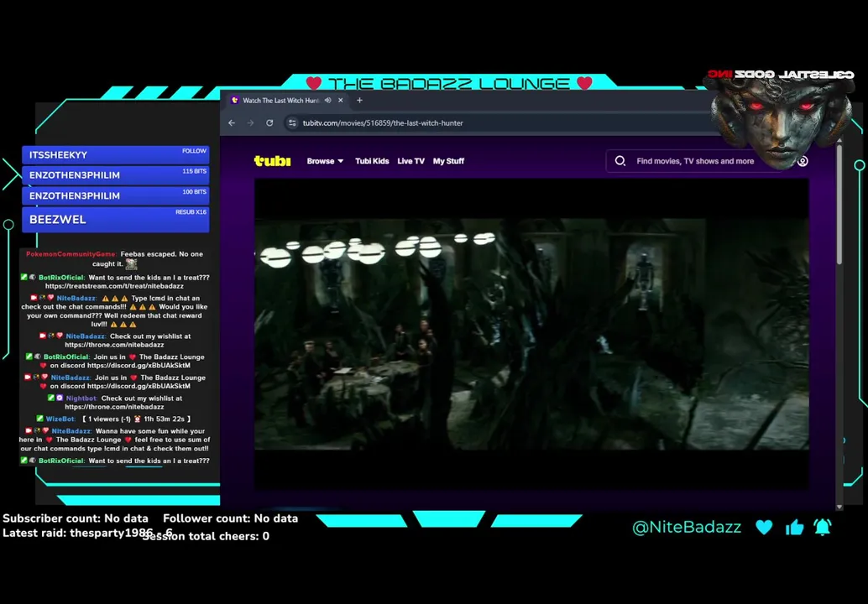Open Nightbot throne.com wishlist link
This screenshot has width=868, height=604.
point(114,407)
